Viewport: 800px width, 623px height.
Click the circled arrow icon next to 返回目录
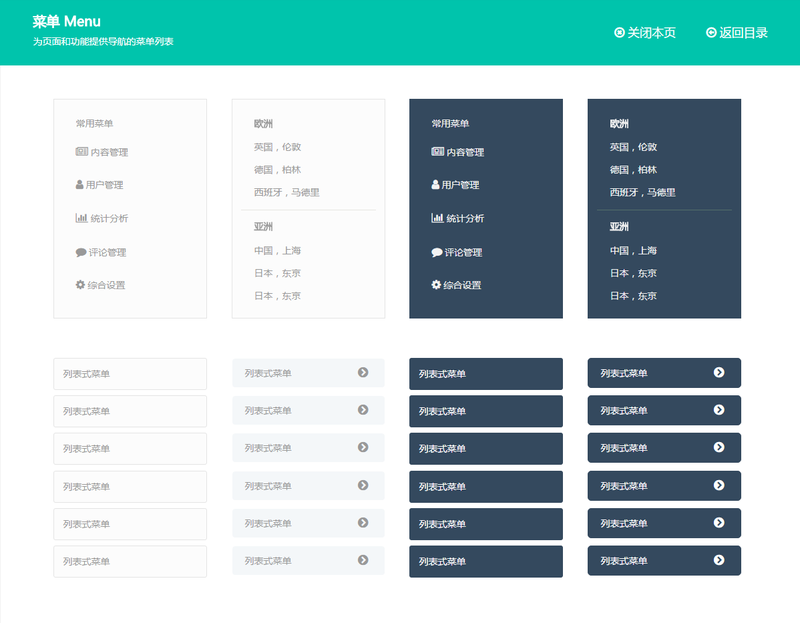(711, 33)
